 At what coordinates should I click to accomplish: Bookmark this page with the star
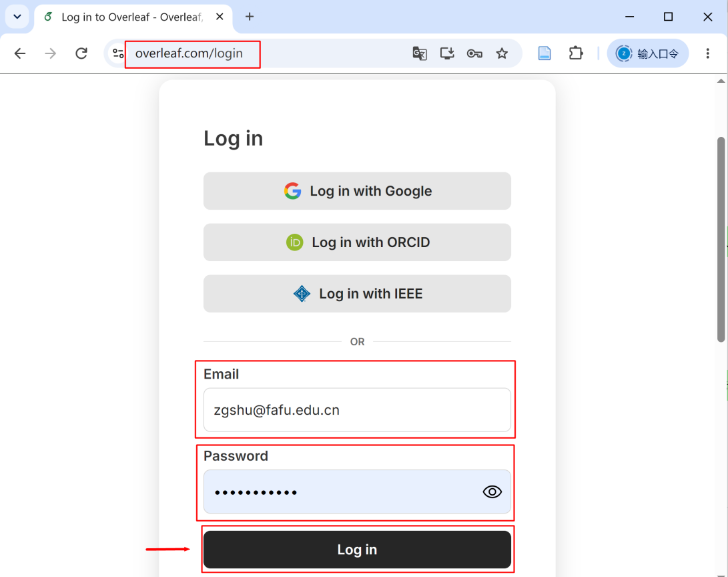pos(502,53)
